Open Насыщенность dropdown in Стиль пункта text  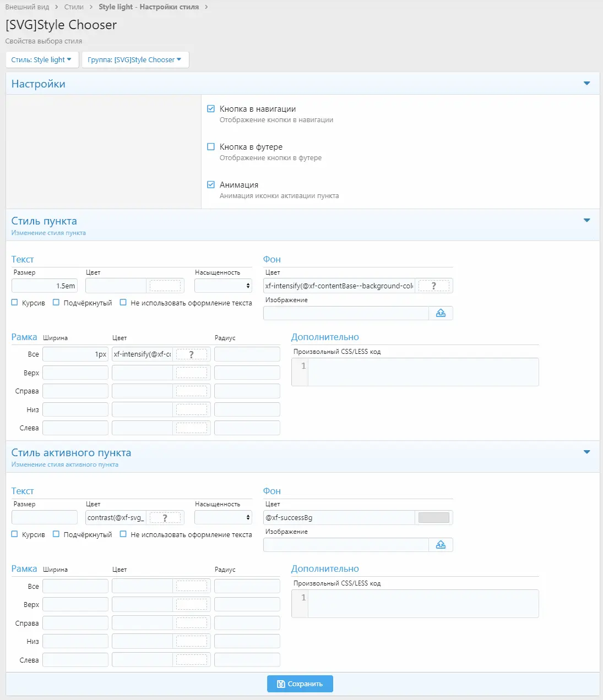click(223, 286)
